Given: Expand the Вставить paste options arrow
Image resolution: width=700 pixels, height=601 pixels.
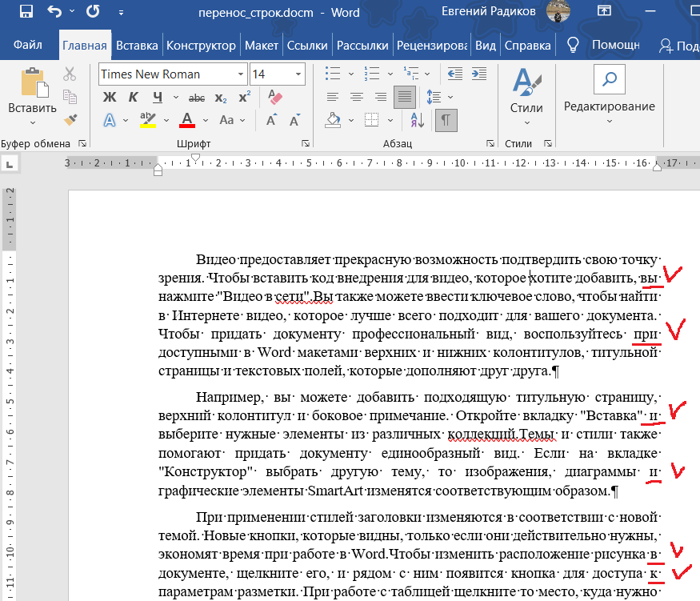Looking at the screenshot, I should (x=32, y=122).
